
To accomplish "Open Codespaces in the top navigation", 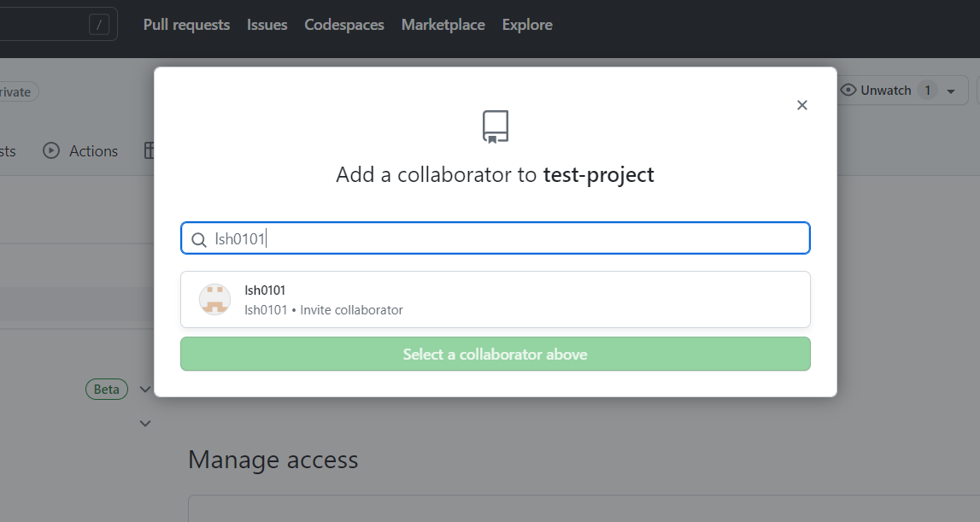I will [344, 25].
